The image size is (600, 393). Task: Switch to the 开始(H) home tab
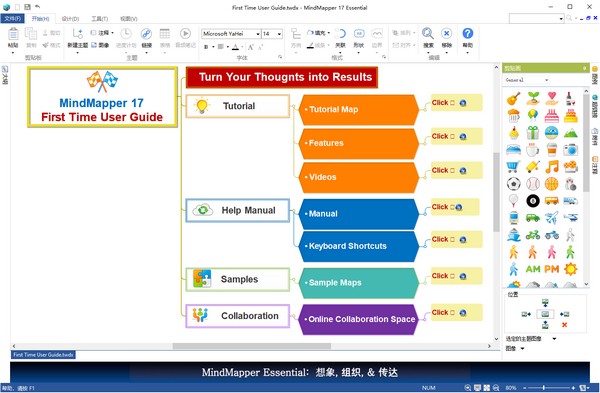coord(40,18)
